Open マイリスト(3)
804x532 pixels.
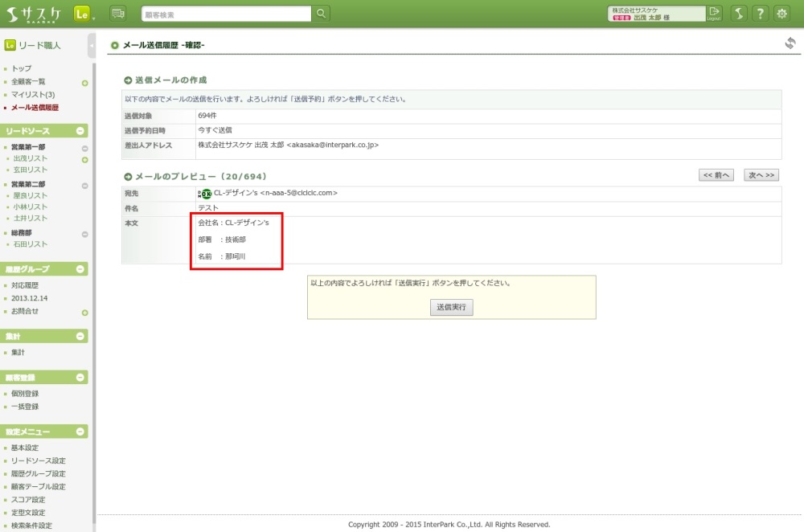click(x=33, y=94)
